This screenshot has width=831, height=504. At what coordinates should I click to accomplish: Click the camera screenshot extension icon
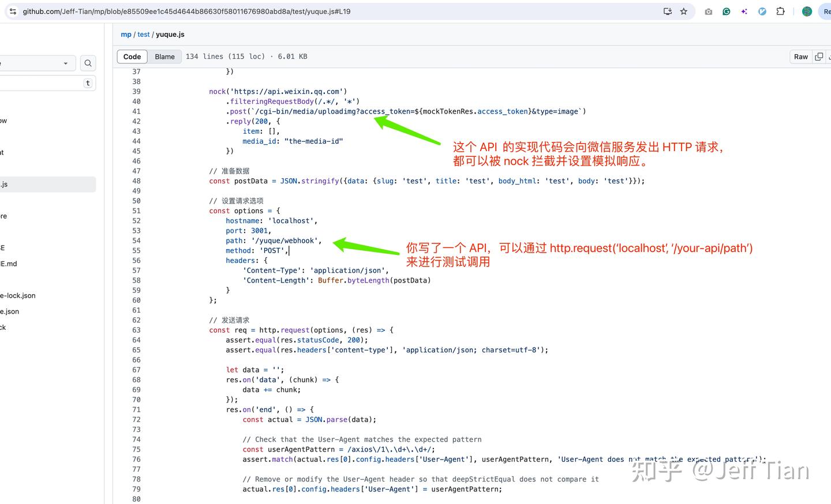708,11
